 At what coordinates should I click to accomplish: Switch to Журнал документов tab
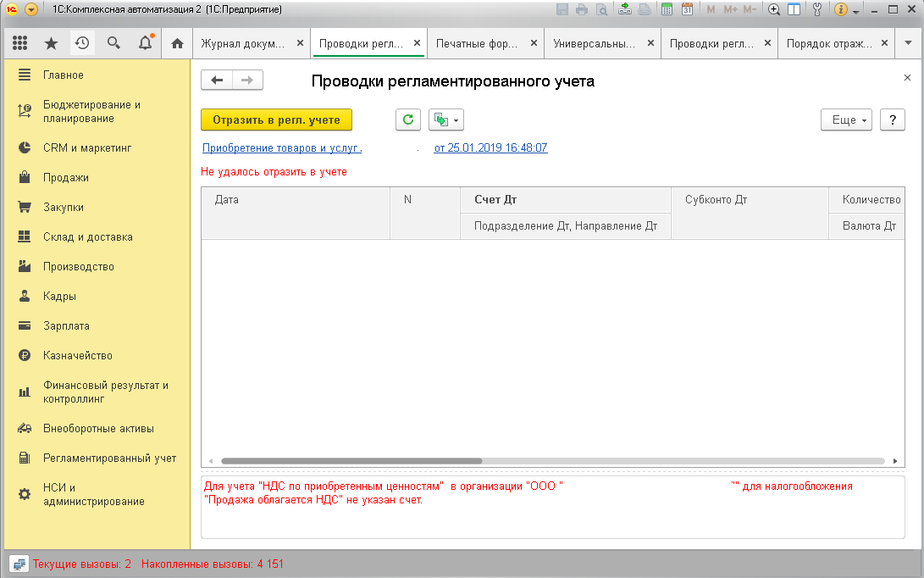pos(242,43)
